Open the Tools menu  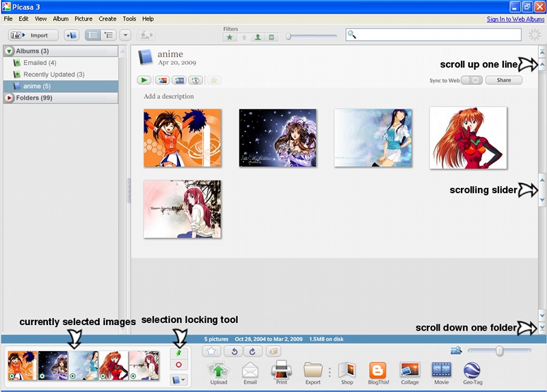129,19
